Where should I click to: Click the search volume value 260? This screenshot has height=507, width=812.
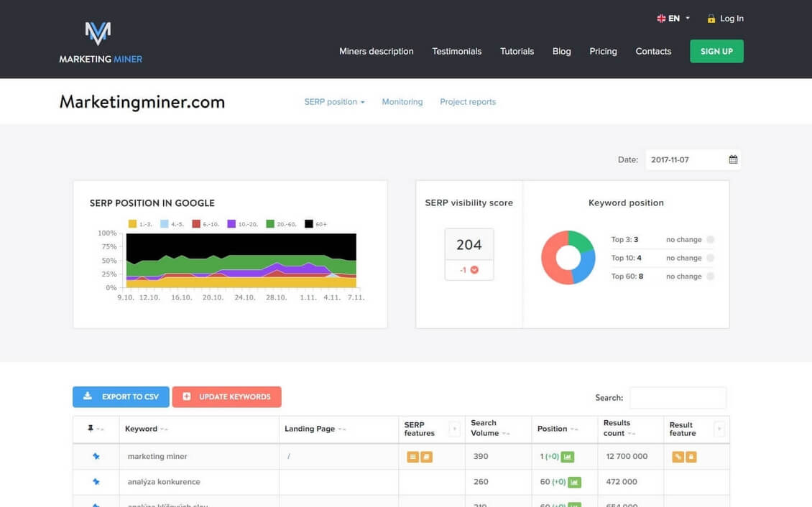[481, 482]
